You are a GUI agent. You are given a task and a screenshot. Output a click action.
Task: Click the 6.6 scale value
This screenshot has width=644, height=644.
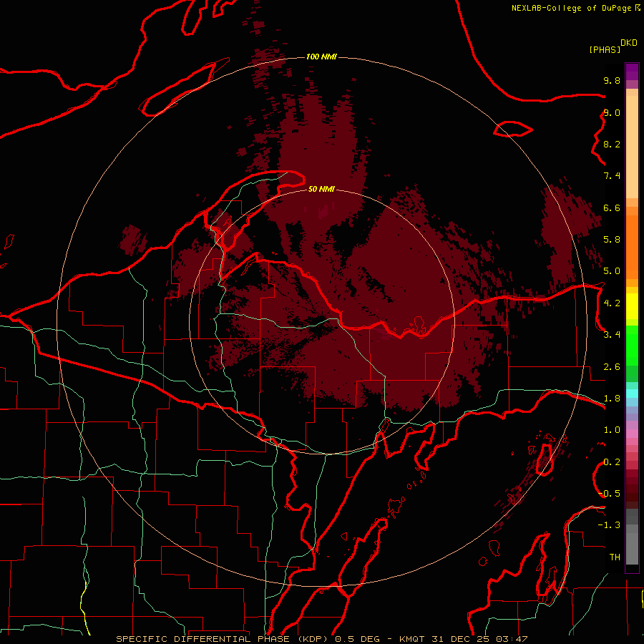(612, 208)
